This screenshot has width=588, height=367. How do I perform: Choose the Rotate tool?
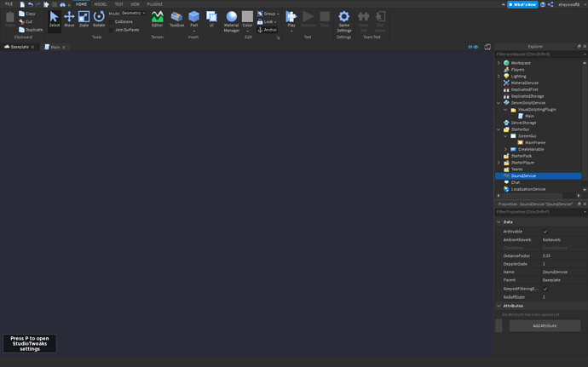coord(99,19)
